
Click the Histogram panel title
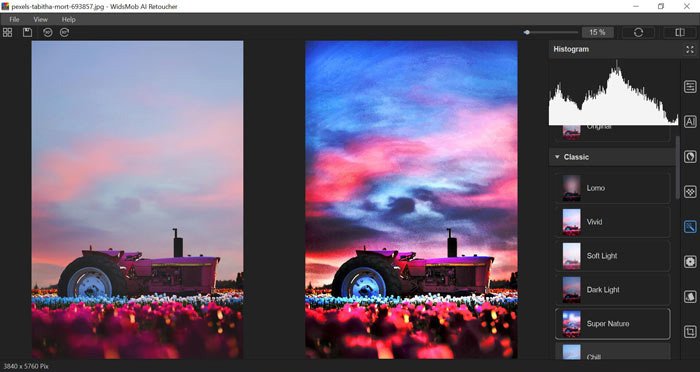tap(571, 50)
